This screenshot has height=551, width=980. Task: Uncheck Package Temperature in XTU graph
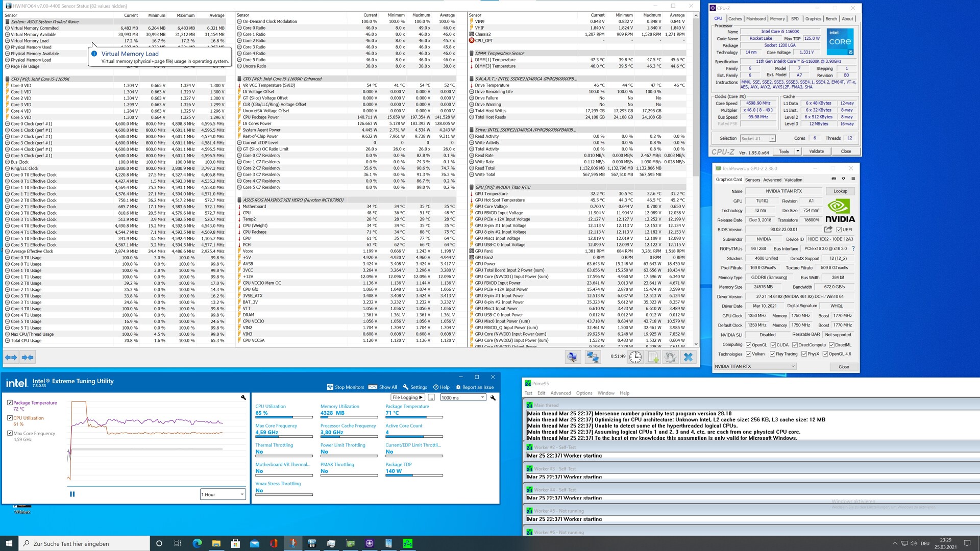coord(10,403)
